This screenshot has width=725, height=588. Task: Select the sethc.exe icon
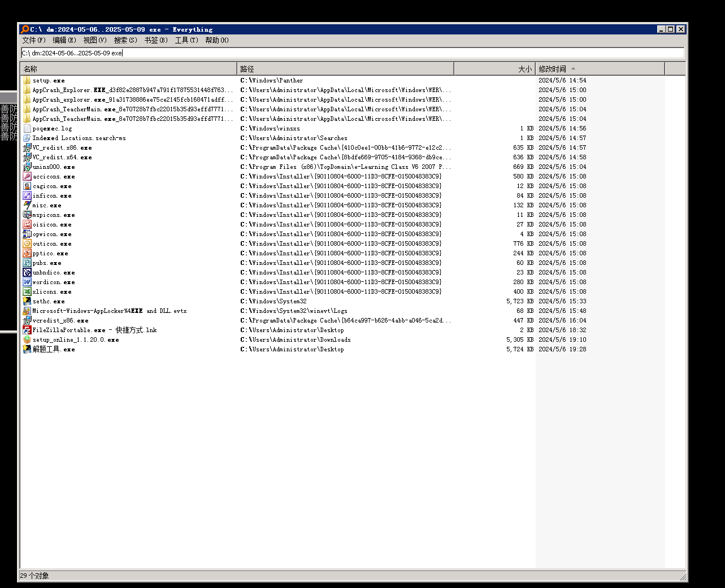27,301
